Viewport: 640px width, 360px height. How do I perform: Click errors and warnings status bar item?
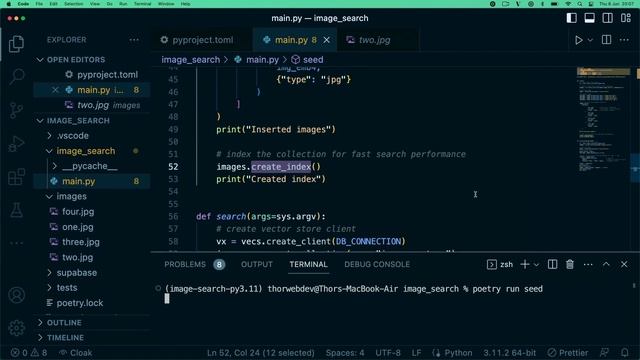click(29, 353)
